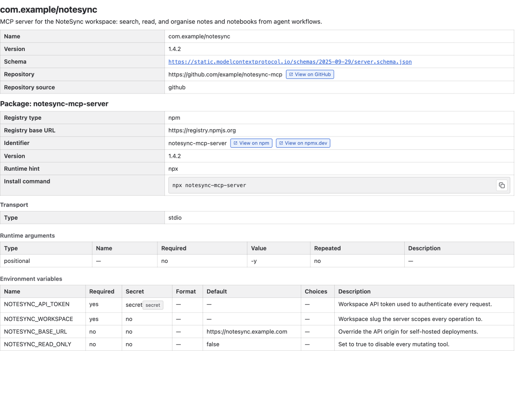Viewport: 532px width, 399px height.
Task: Click the Runtime hint row label
Action: click(x=22, y=169)
